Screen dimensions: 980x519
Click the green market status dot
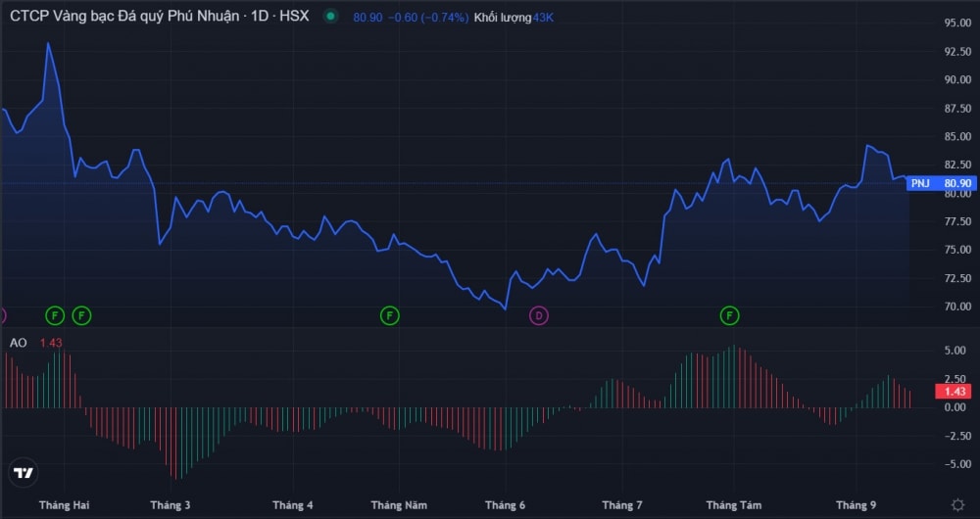click(330, 17)
